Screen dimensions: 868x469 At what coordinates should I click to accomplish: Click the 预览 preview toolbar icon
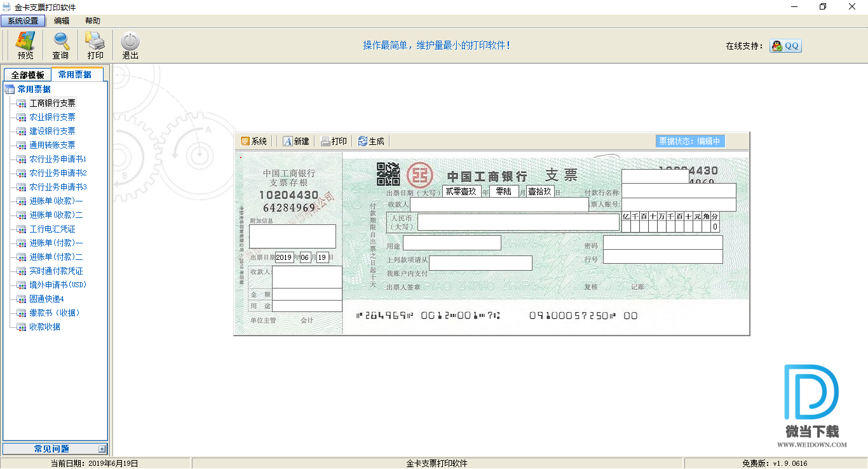25,46
